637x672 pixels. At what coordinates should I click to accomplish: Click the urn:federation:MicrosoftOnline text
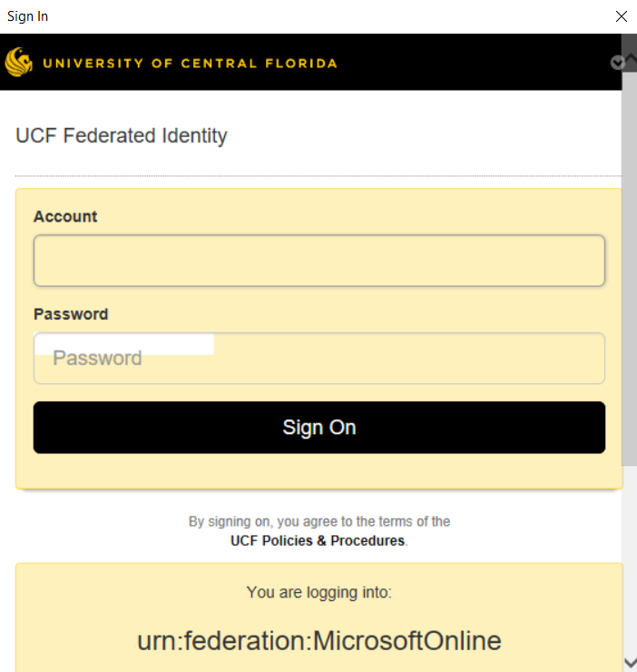319,641
